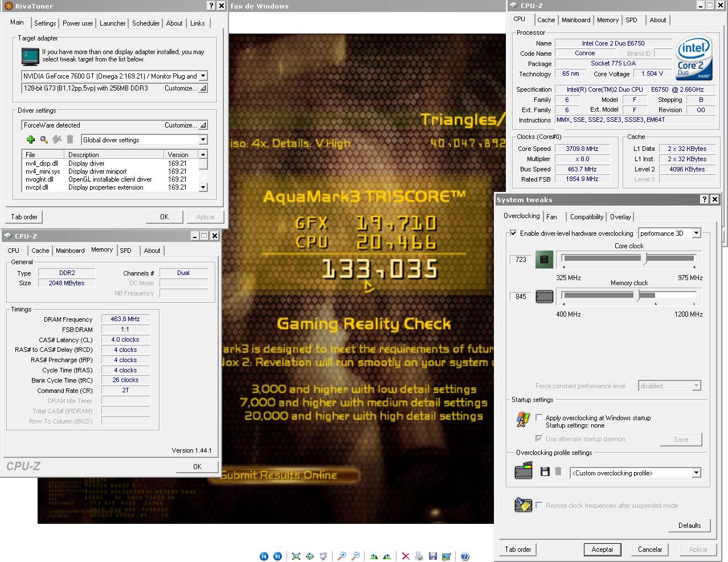Open the performance 3D dropdown
The image size is (728, 562).
pos(696,233)
